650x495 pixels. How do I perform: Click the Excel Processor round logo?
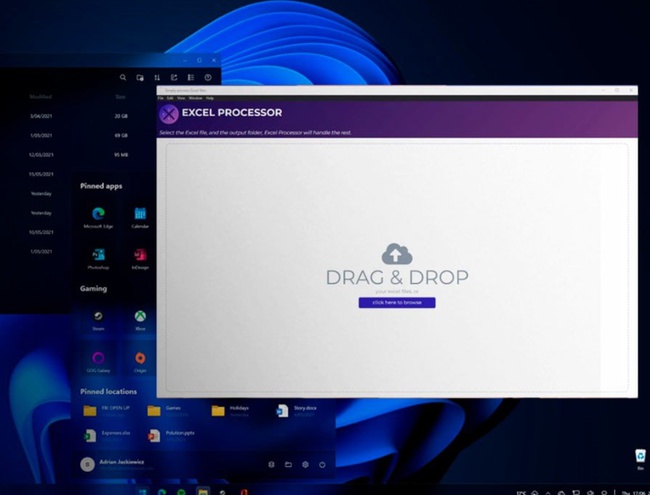[169, 114]
